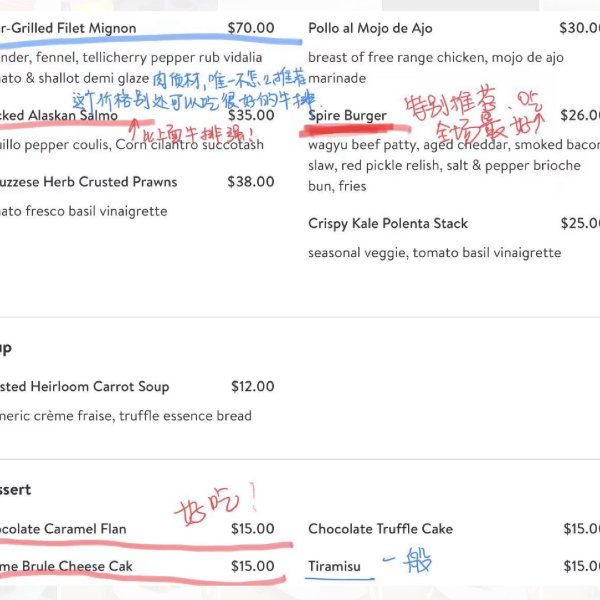Screen dimensions: 600x600
Task: Select the Grilled Filet Mignon title
Action: [68, 28]
